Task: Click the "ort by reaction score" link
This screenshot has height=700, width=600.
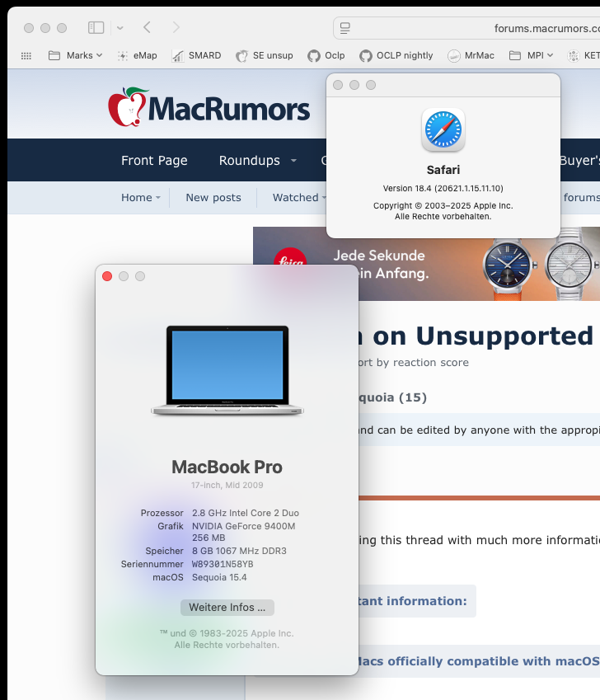Action: click(x=414, y=363)
